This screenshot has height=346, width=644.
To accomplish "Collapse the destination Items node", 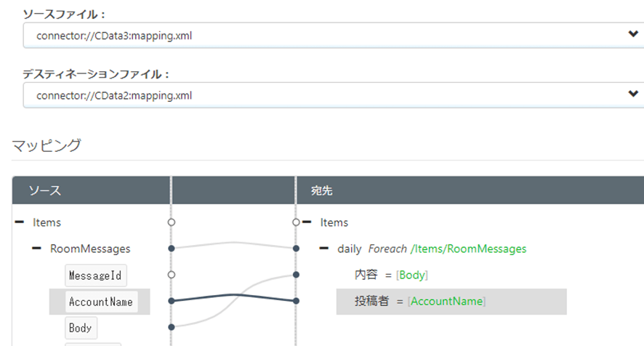I will tap(307, 222).
